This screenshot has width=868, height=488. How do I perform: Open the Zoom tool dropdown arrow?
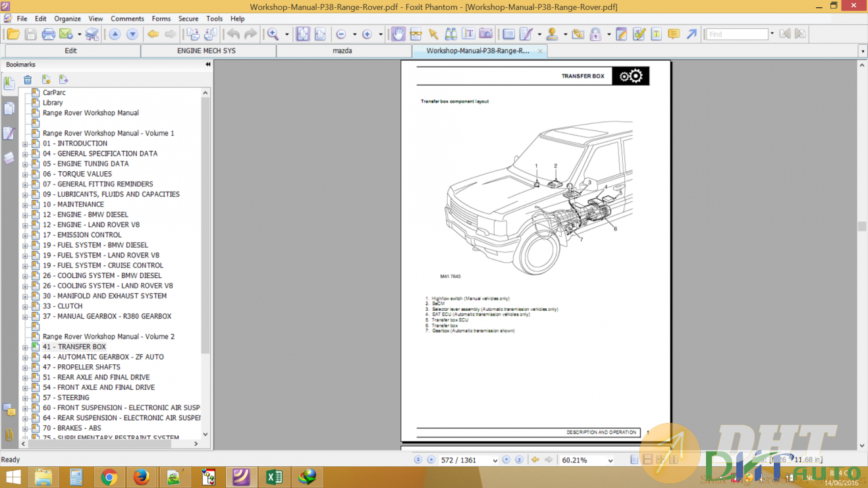tap(286, 34)
